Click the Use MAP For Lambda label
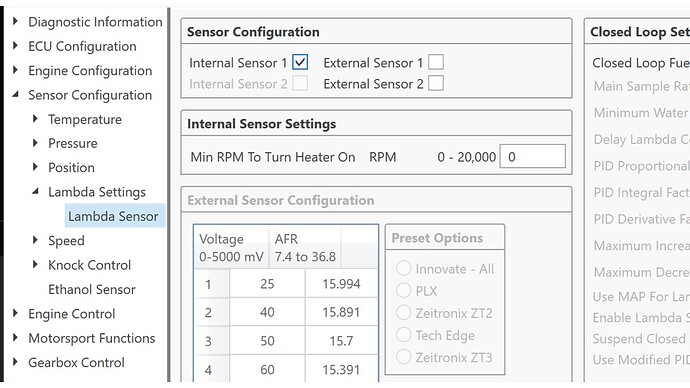Screen dimensions: 690x388 [x=641, y=296]
